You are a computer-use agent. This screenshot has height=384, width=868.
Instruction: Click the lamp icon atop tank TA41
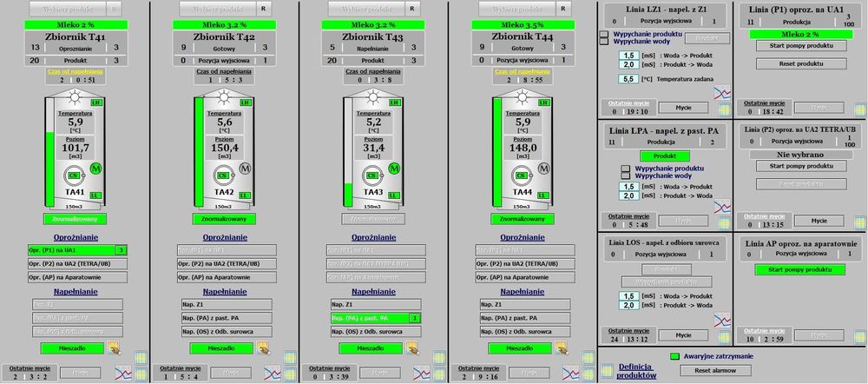[x=75, y=99]
